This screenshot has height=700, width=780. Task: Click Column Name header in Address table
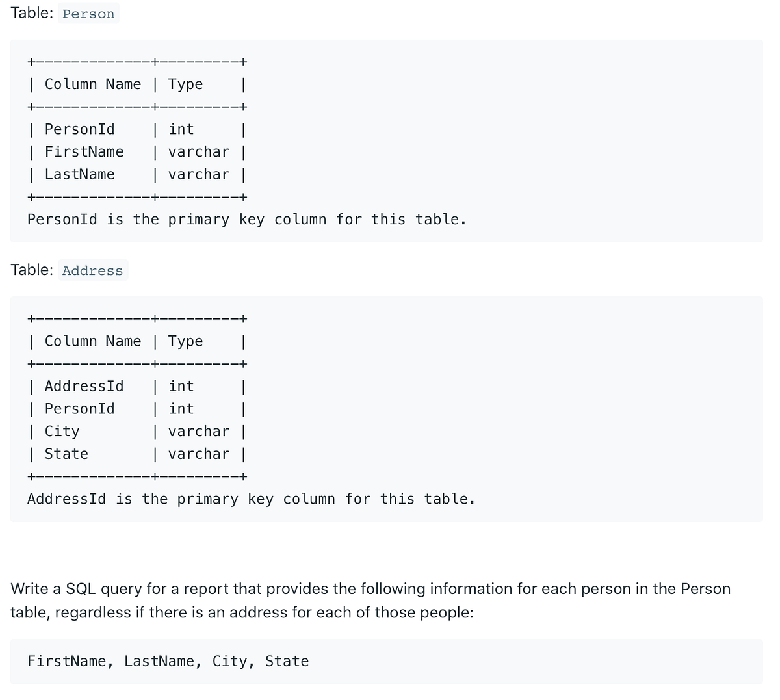92,341
